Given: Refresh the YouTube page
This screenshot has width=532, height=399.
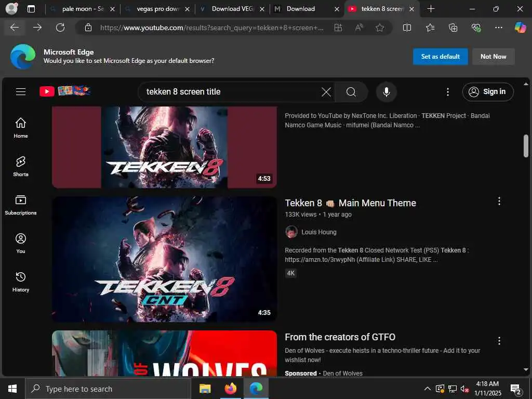Looking at the screenshot, I should pyautogui.click(x=60, y=28).
